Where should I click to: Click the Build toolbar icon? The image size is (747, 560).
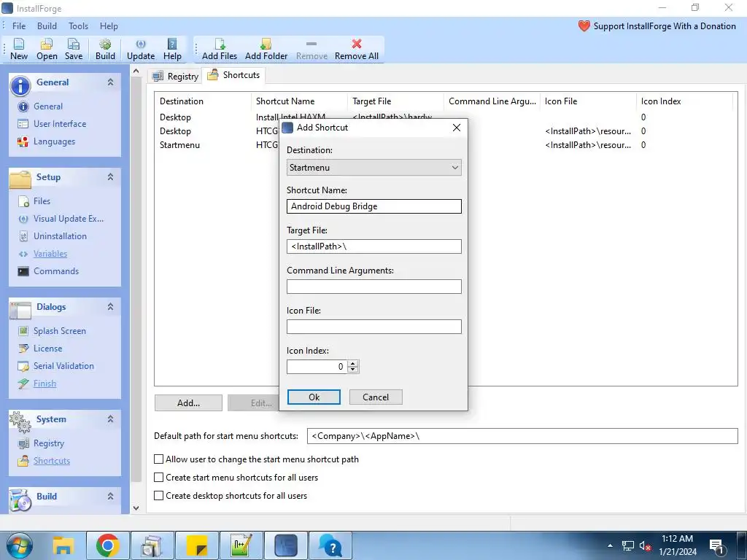coord(105,49)
